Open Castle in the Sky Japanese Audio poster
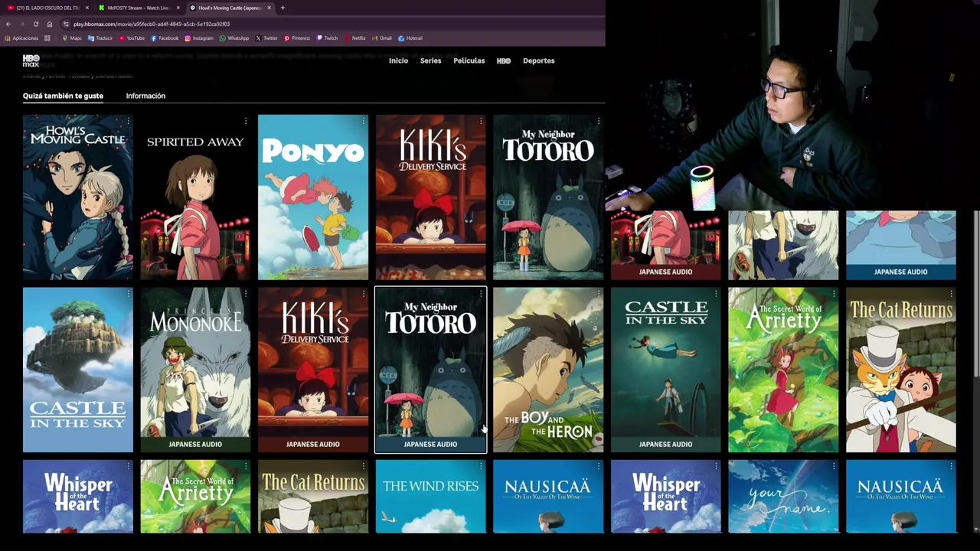Image resolution: width=980 pixels, height=551 pixels. click(665, 370)
